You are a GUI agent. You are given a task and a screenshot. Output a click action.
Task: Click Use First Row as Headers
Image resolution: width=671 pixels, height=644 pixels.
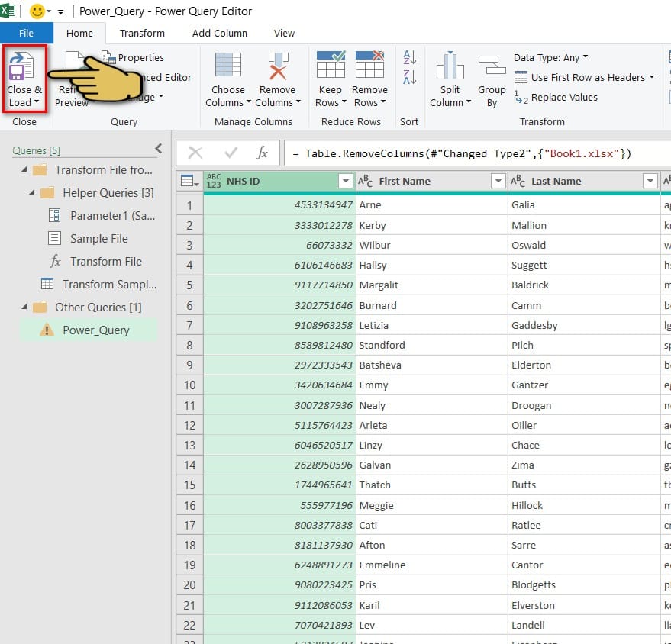(x=579, y=77)
